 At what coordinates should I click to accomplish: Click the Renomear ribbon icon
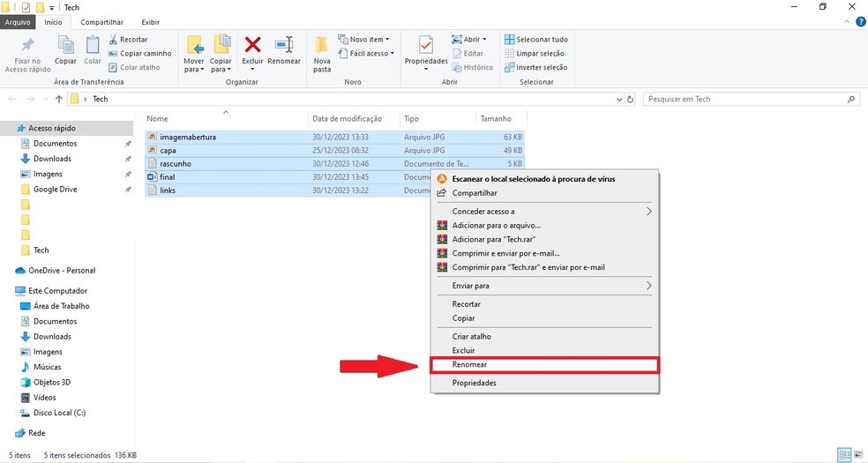point(284,45)
